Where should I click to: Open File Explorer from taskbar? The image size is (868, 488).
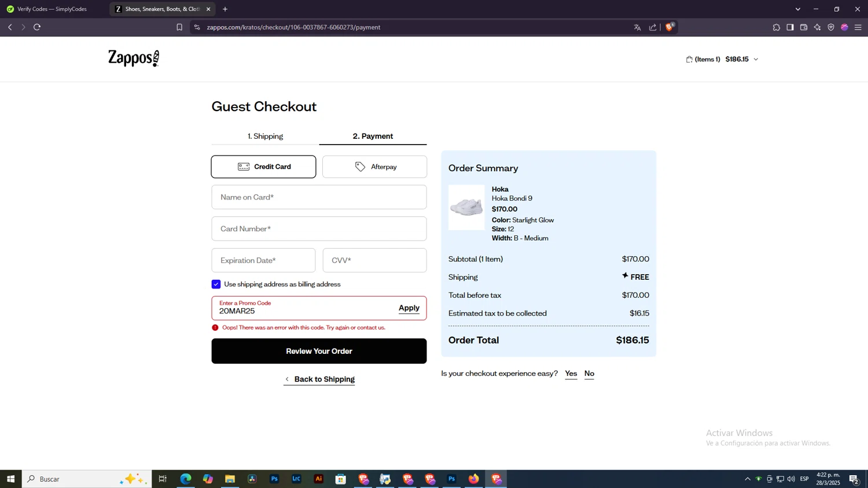tap(230, 479)
